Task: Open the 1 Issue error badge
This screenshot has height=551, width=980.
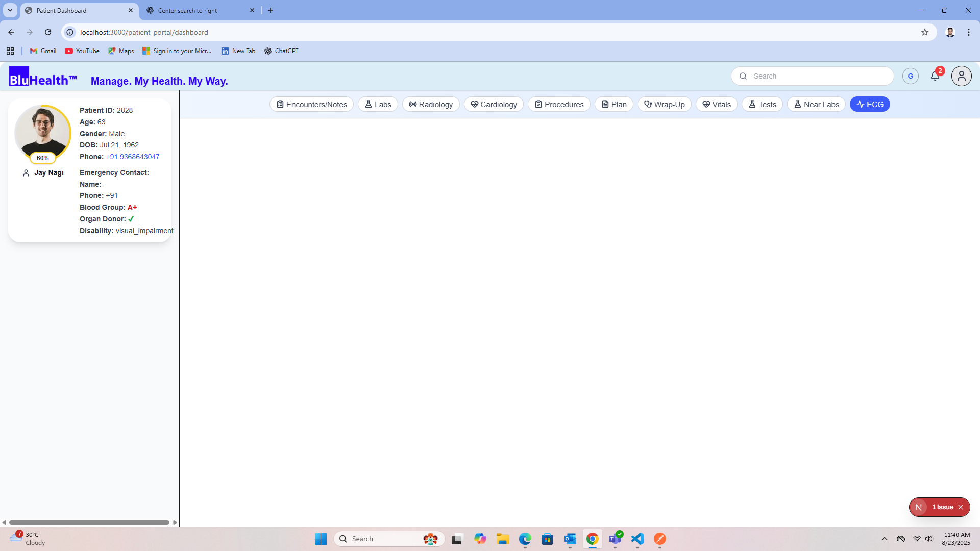Action: click(x=942, y=507)
